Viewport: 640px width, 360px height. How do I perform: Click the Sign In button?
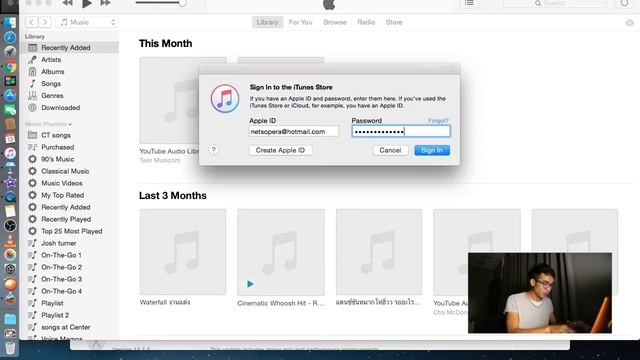[432, 150]
